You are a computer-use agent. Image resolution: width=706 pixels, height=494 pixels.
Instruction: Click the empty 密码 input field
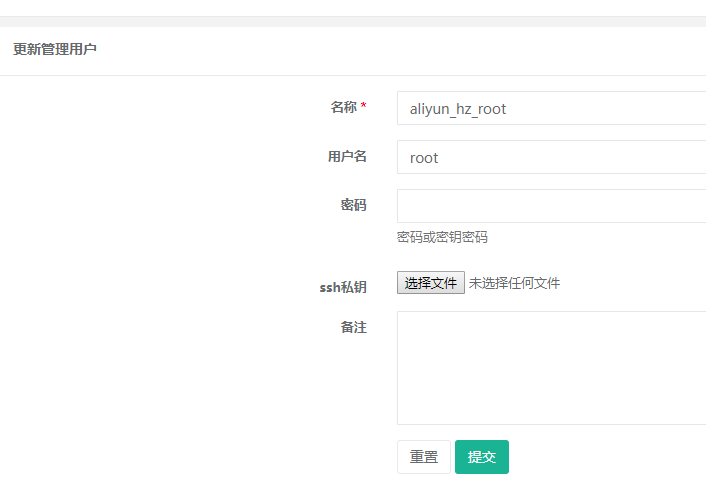(550, 206)
